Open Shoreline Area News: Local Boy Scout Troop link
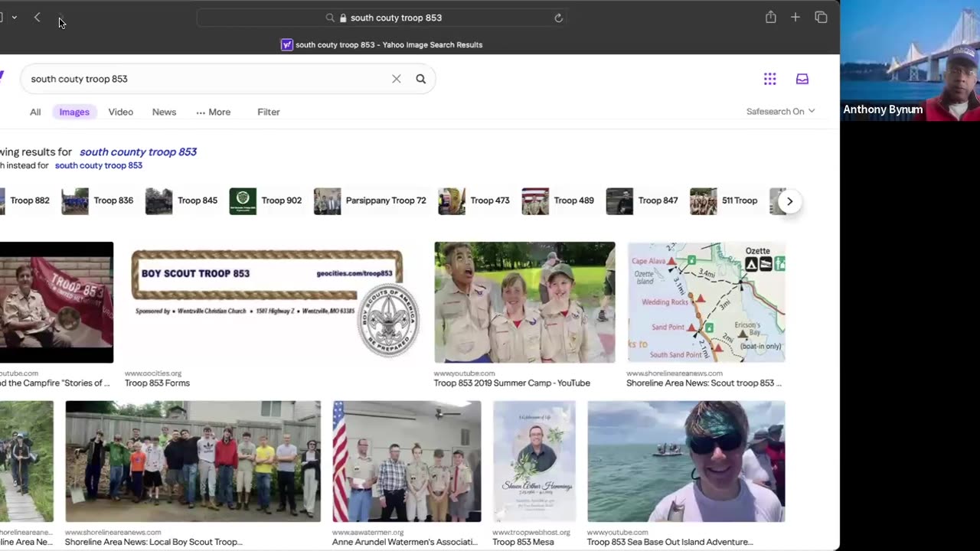980x551 pixels. point(154,543)
